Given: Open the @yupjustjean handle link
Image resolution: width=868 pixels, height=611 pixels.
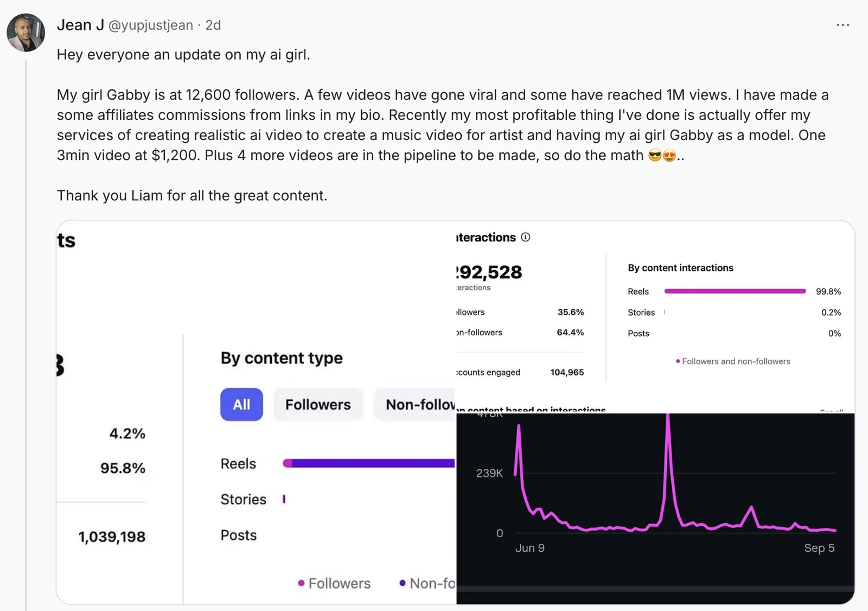Looking at the screenshot, I should [151, 25].
